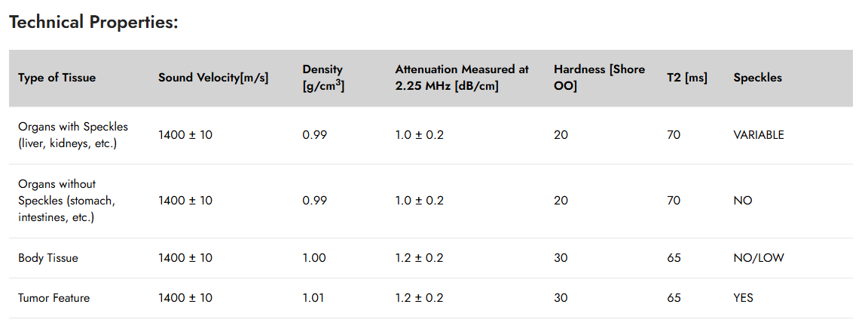Click the Attenuation Measured at 2.25 MHz header
Screen dimensions: 868x332
(462, 78)
